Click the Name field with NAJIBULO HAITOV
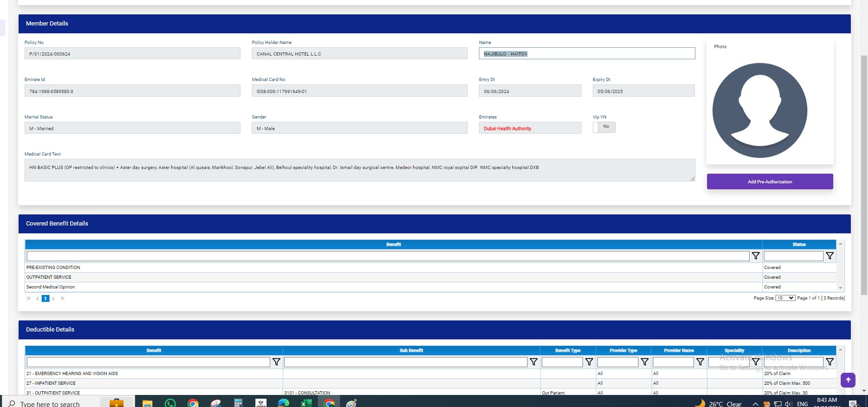The image size is (868, 407). [x=587, y=53]
